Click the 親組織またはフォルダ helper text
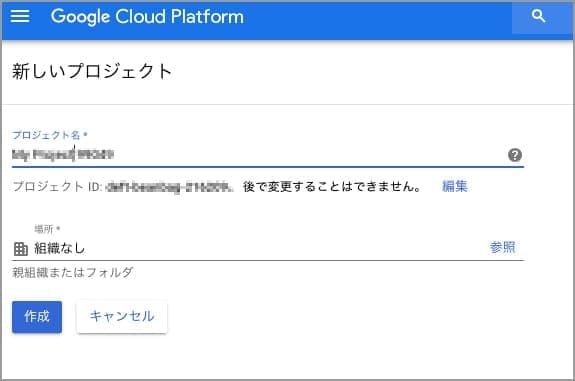 pyautogui.click(x=73, y=272)
